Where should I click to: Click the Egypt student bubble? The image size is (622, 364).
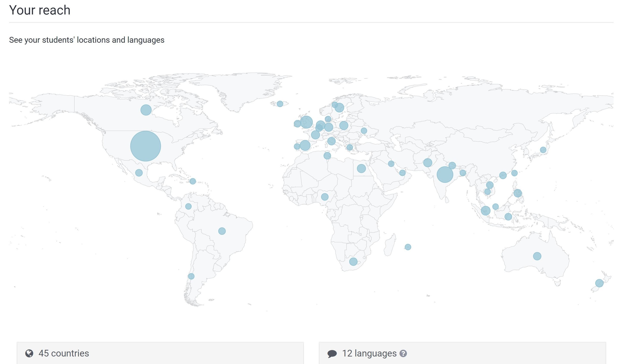point(361,168)
